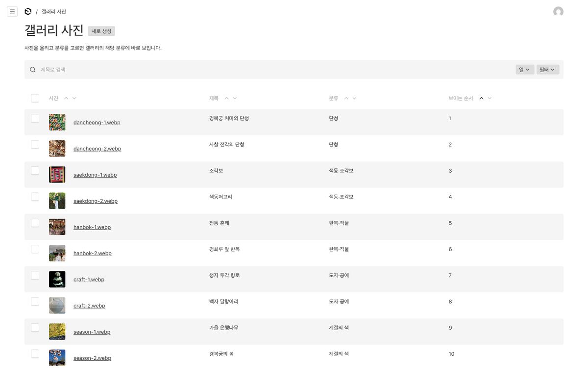Sort 제목 column descending arrow

[235, 98]
